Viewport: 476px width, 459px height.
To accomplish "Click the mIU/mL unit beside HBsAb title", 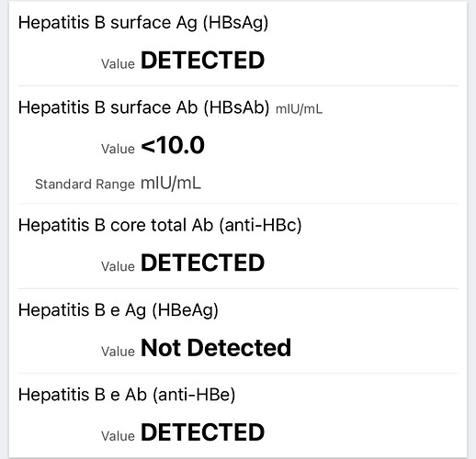I will coord(299,109).
